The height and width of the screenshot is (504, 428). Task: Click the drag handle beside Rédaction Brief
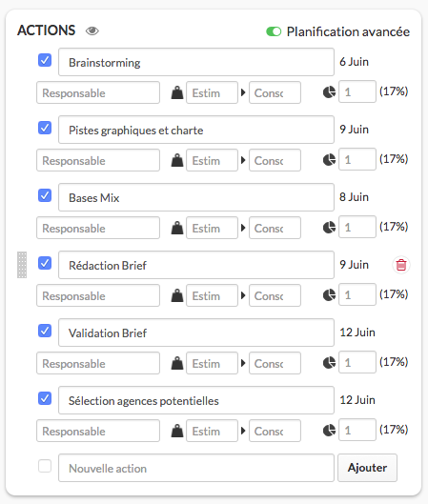click(22, 265)
